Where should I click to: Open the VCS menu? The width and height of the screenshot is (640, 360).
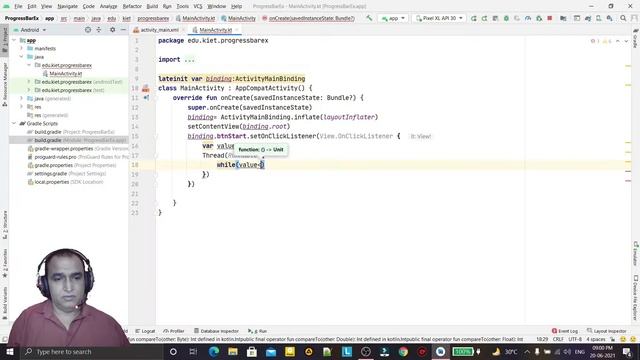(x=198, y=6)
